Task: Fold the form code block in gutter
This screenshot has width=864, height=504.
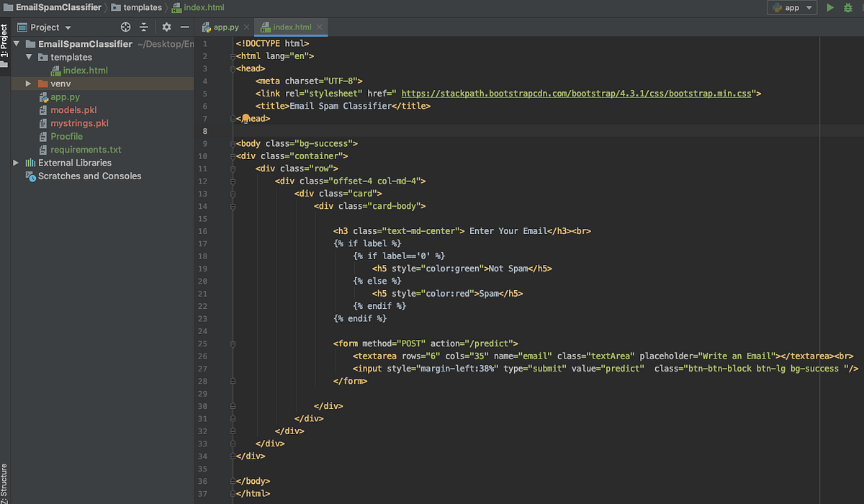Action: (x=232, y=343)
